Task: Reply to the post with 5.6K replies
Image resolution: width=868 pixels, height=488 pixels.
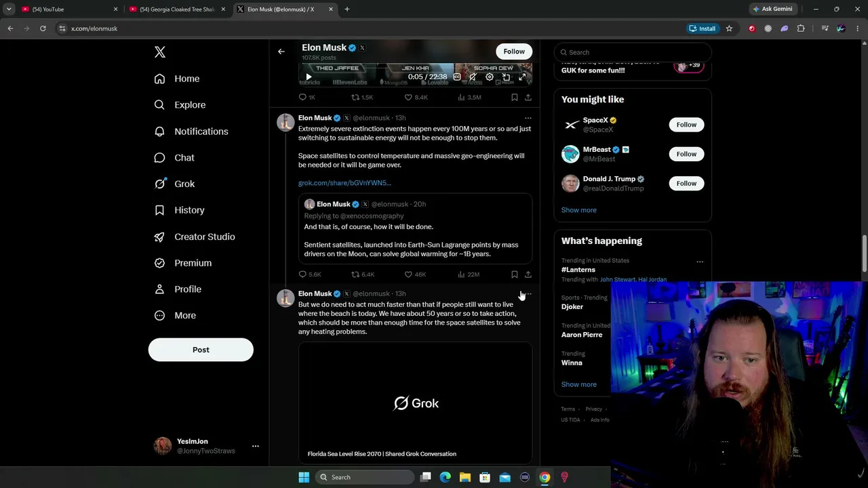Action: (x=310, y=274)
